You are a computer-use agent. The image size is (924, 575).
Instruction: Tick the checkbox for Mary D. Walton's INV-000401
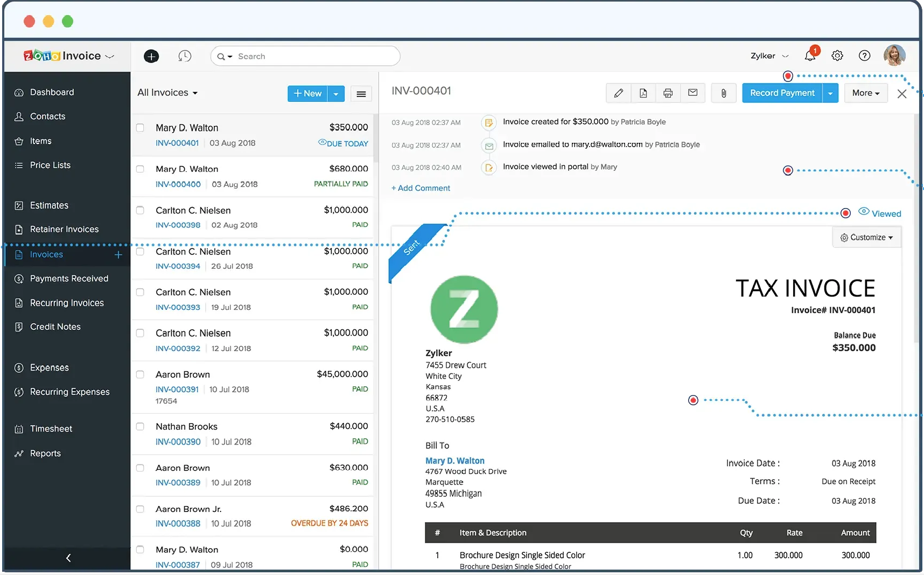(x=140, y=128)
